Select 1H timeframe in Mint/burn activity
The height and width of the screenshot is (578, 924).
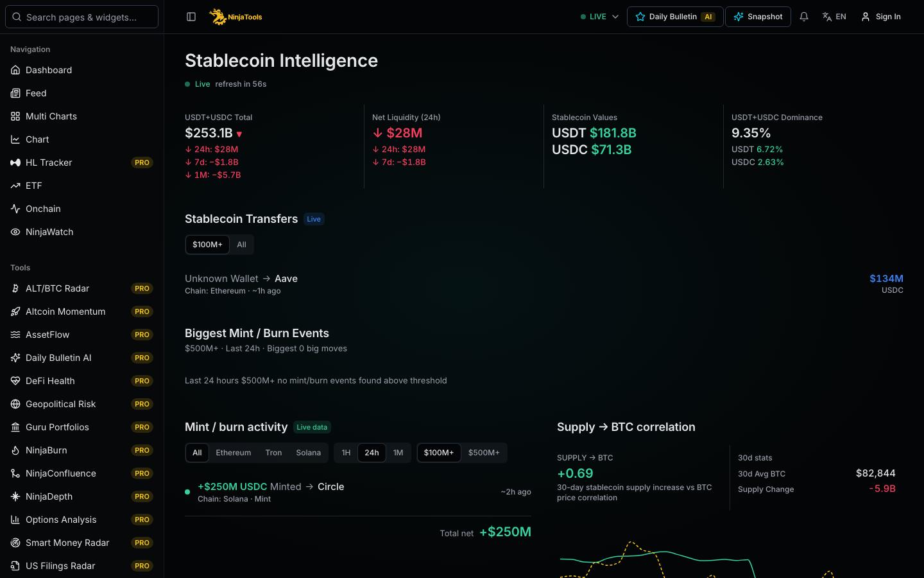click(x=346, y=453)
